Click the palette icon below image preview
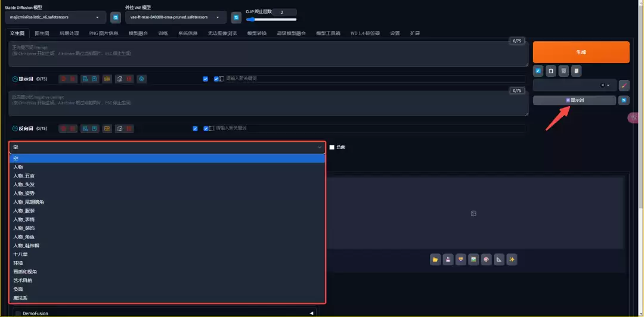 [x=486, y=259]
